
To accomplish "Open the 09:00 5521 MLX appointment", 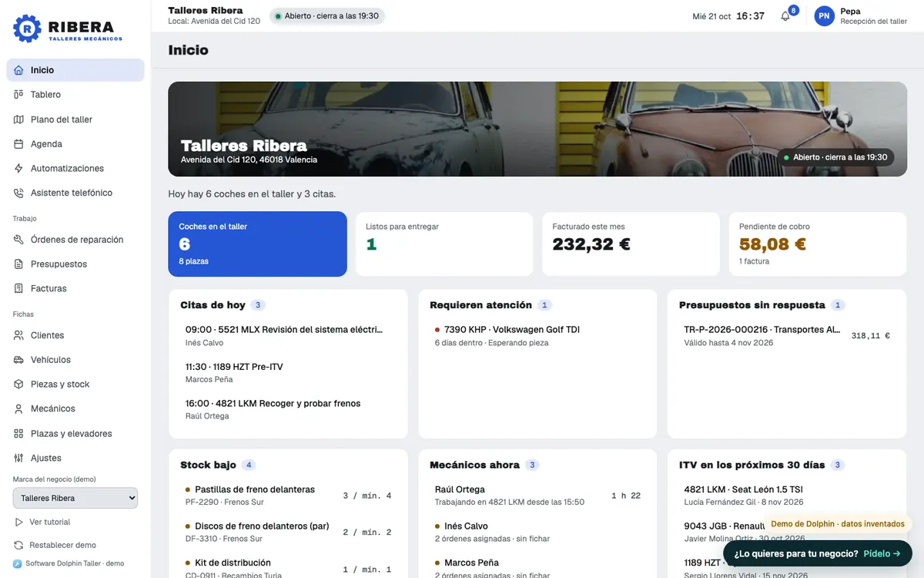I will (287, 335).
